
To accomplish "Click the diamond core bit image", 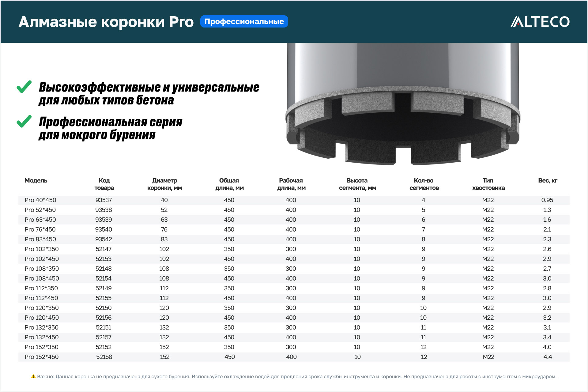I will pos(403,104).
